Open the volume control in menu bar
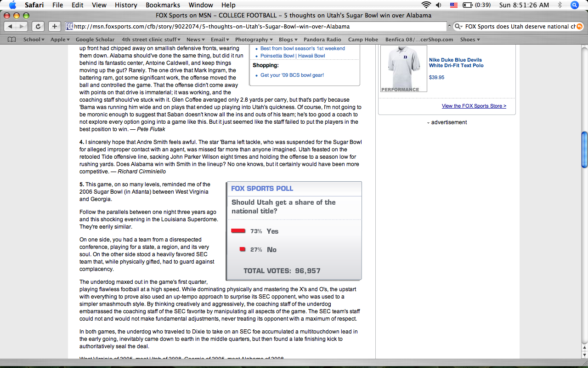This screenshot has height=368, width=588. click(439, 5)
